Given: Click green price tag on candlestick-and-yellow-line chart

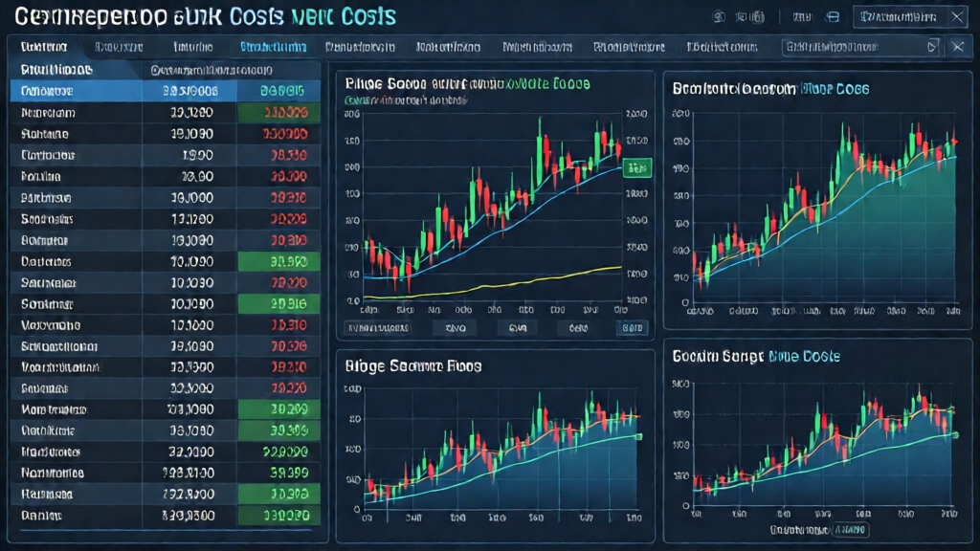Looking at the screenshot, I should pos(636,168).
